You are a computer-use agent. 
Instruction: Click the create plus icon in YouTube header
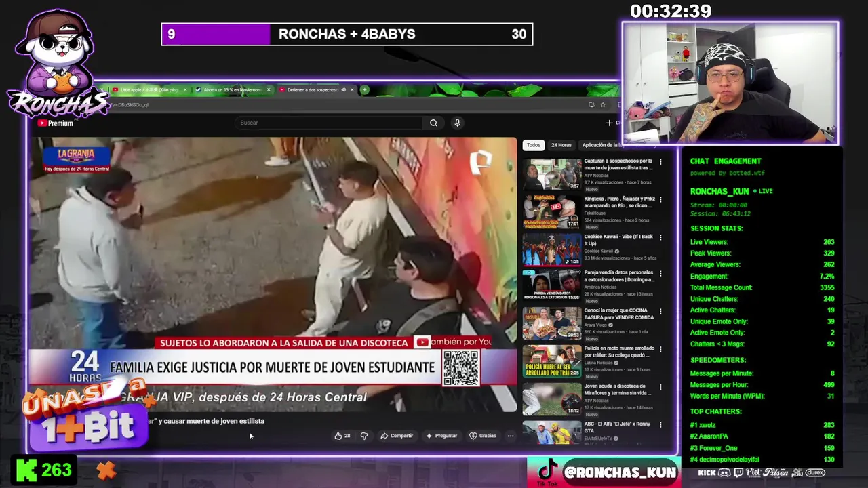coord(609,123)
